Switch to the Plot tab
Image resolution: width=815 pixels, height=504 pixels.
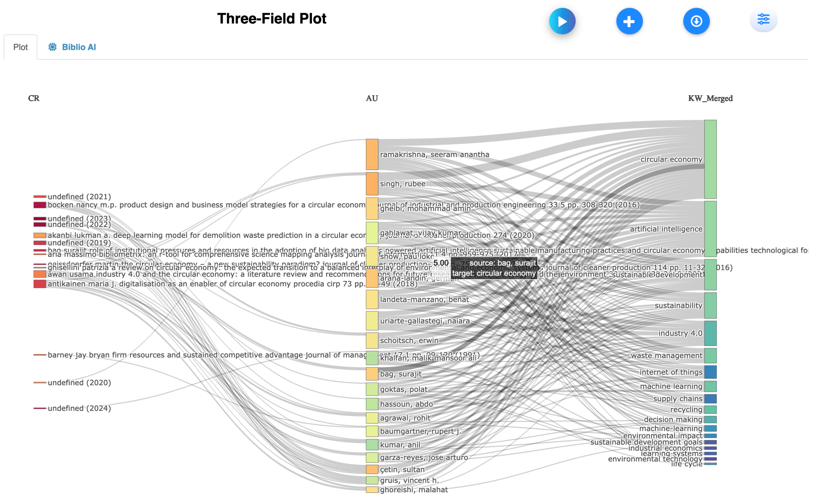pyautogui.click(x=20, y=47)
